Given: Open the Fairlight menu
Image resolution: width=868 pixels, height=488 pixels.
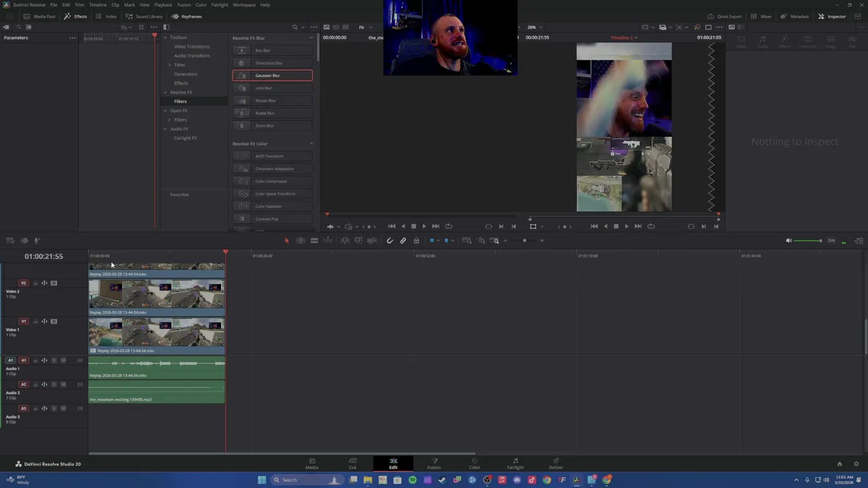Looking at the screenshot, I should (220, 5).
